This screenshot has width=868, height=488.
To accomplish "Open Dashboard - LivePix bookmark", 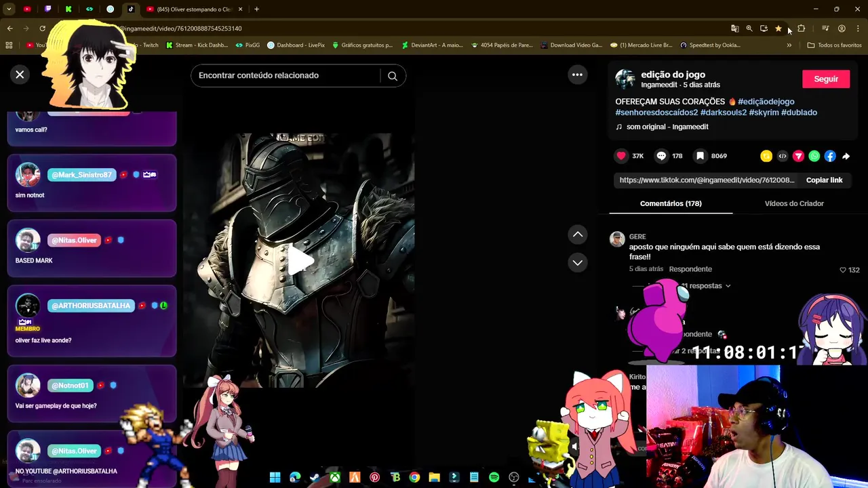I will point(296,45).
